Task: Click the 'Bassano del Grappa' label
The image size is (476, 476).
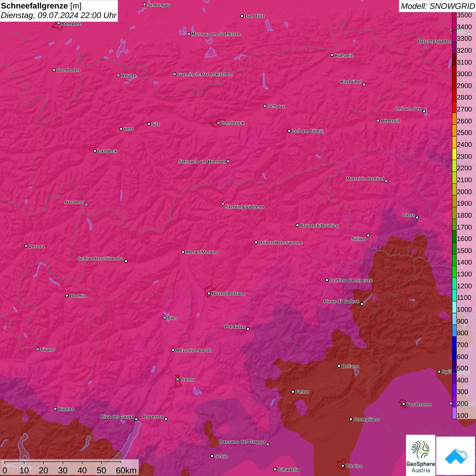Action: (242, 442)
